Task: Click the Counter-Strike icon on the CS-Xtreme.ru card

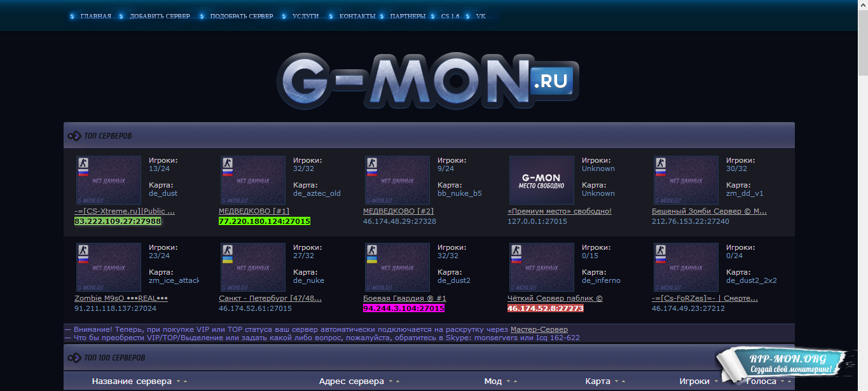Action: click(x=83, y=163)
